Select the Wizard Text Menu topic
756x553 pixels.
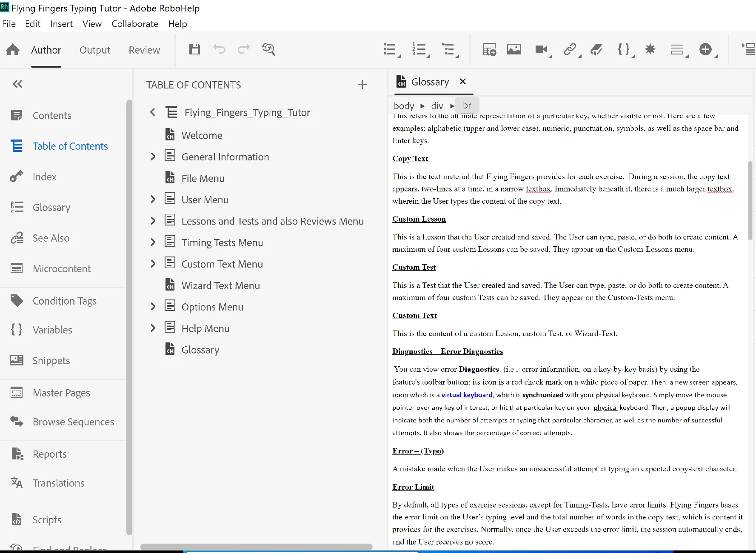(x=220, y=285)
